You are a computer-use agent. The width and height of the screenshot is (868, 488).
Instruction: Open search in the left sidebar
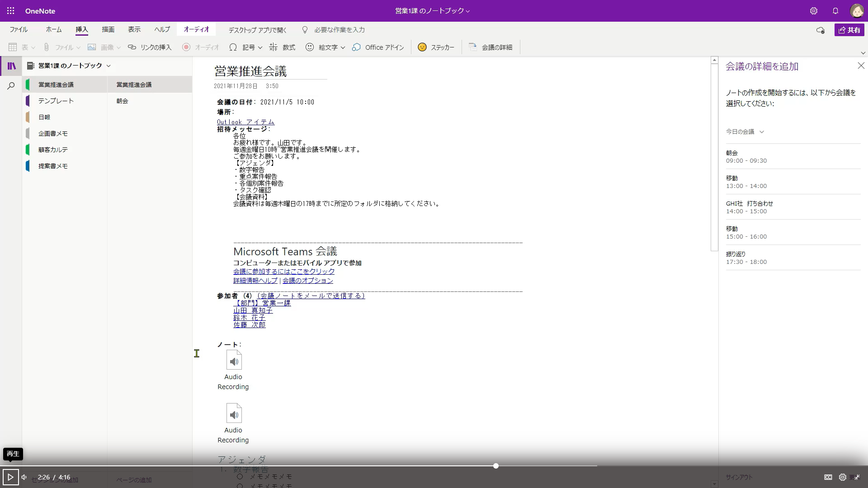11,85
